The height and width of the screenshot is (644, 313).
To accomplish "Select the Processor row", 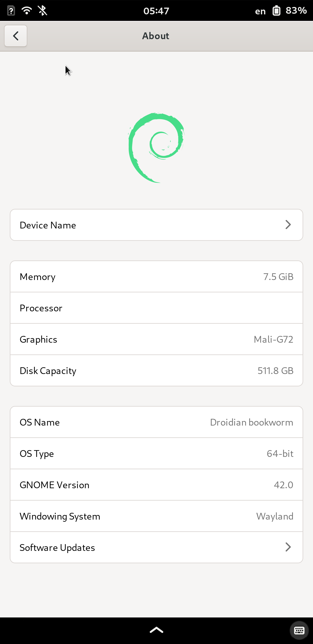I will pyautogui.click(x=156, y=308).
